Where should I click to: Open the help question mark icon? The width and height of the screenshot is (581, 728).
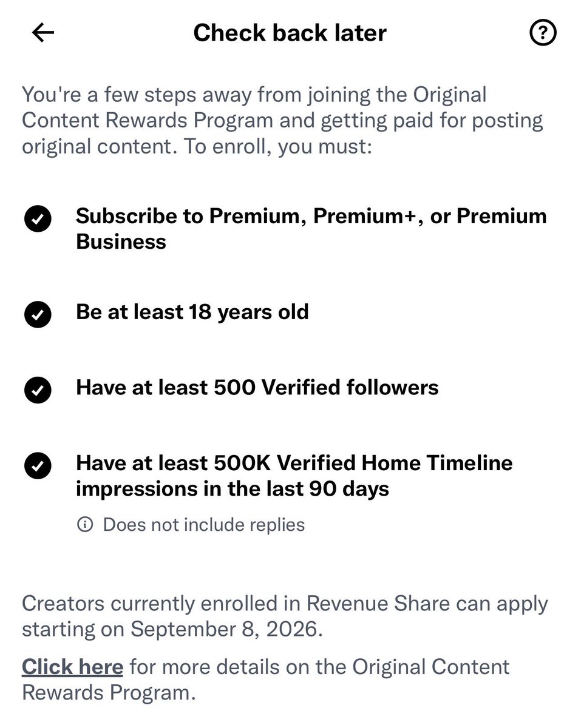click(543, 33)
